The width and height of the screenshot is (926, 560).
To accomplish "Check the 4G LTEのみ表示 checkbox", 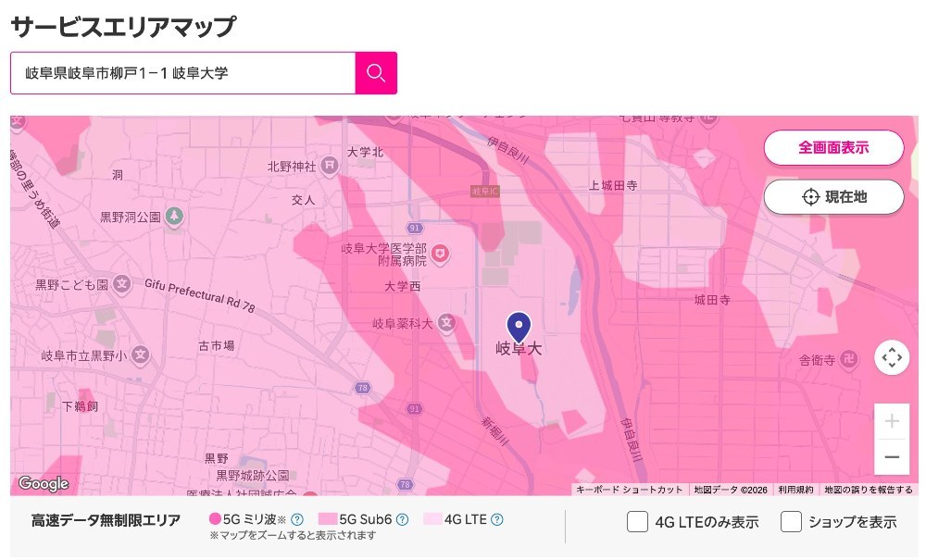I will click(x=637, y=522).
